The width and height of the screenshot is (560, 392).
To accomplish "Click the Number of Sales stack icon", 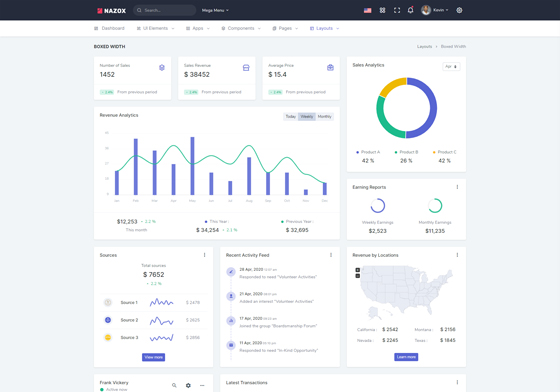I will tap(162, 67).
